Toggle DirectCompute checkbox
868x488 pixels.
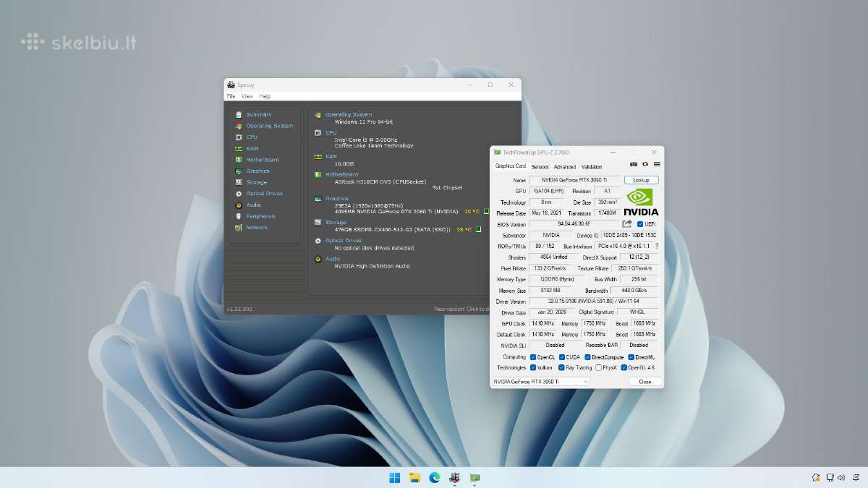(x=587, y=357)
